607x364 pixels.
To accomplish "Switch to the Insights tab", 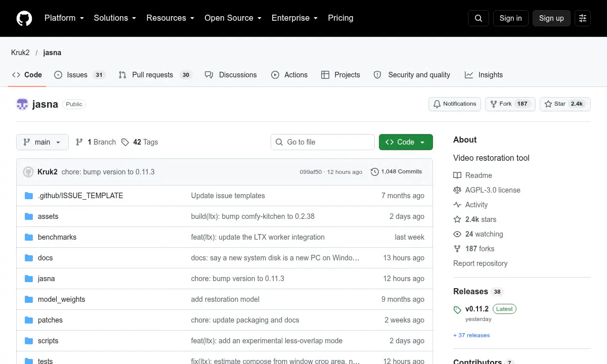I will point(484,75).
